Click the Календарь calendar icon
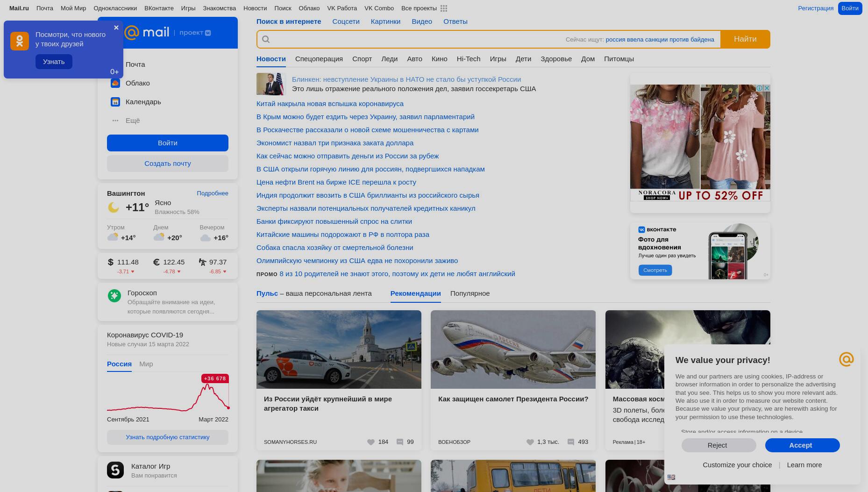This screenshot has height=492, width=868. coord(115,102)
